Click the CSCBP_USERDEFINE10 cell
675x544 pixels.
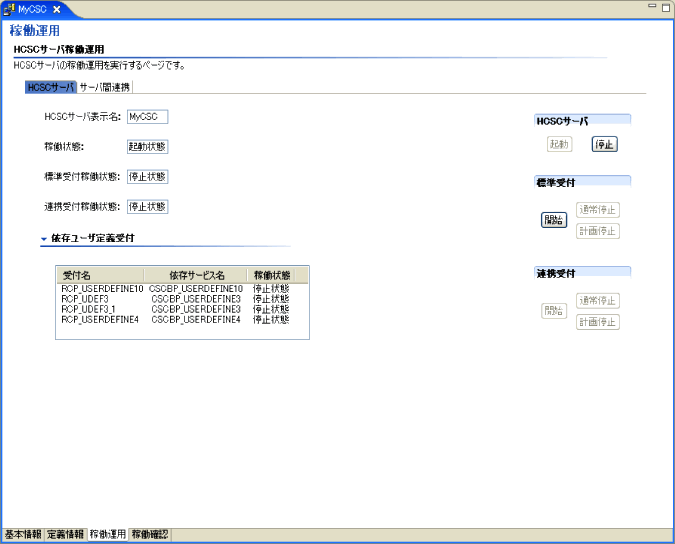coord(196,289)
